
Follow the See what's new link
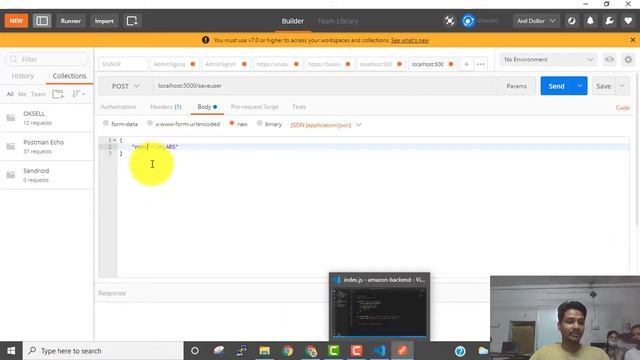pyautogui.click(x=410, y=40)
